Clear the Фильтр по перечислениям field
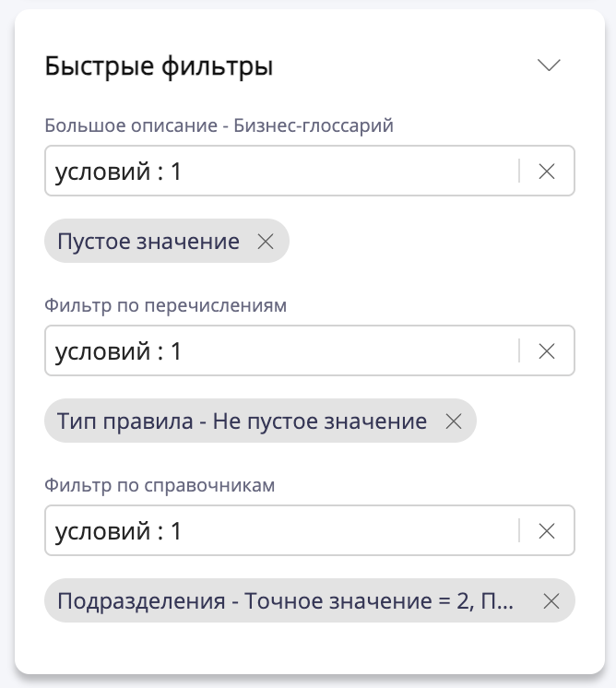Screen dimensions: 616x688 coord(546,351)
